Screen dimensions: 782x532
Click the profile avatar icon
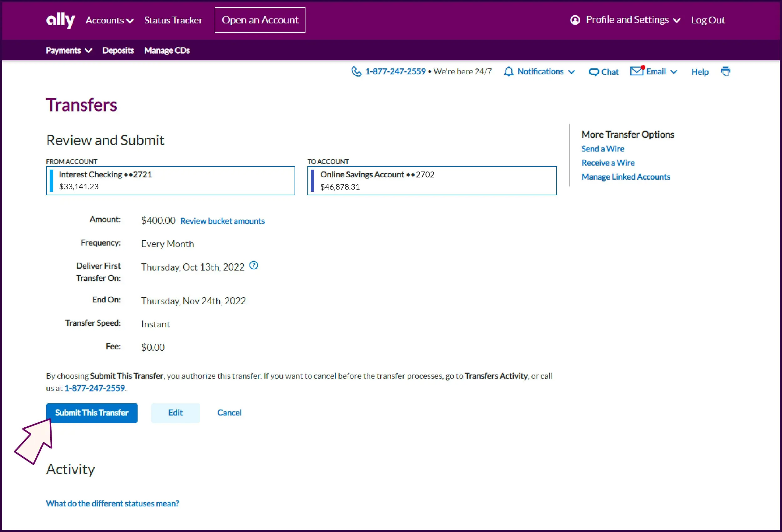click(x=575, y=20)
